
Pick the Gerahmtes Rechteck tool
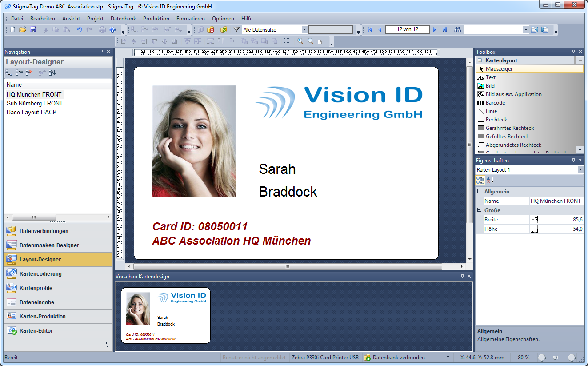pos(530,128)
